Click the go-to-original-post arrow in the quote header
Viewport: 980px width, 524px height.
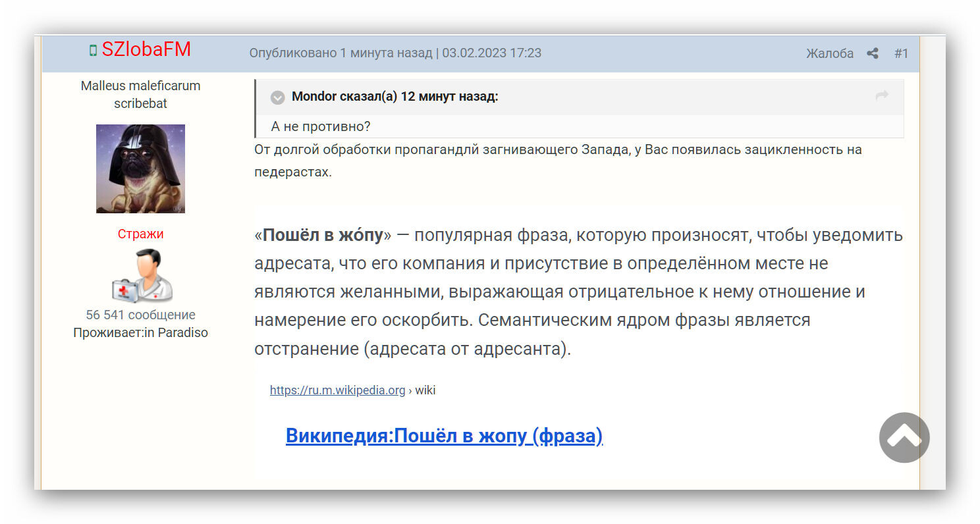[x=882, y=96]
